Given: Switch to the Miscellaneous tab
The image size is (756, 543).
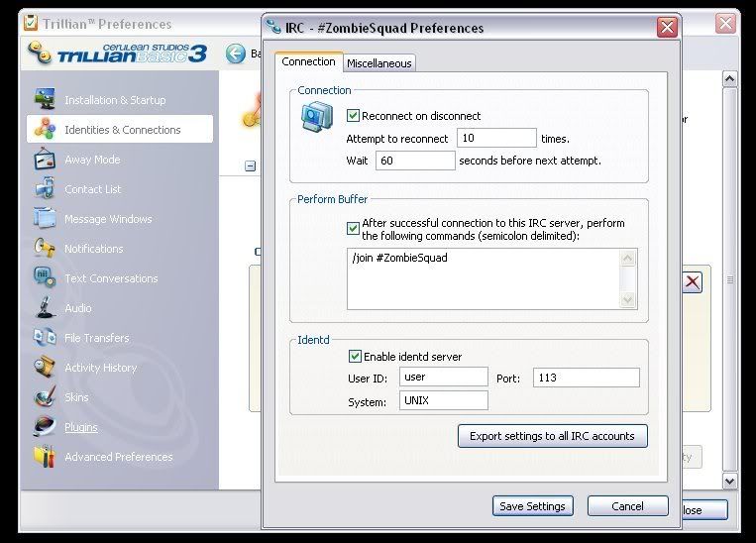Looking at the screenshot, I should click(378, 63).
